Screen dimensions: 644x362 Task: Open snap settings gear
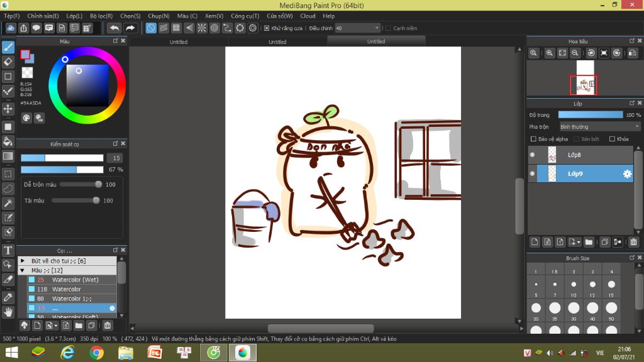pos(253,28)
